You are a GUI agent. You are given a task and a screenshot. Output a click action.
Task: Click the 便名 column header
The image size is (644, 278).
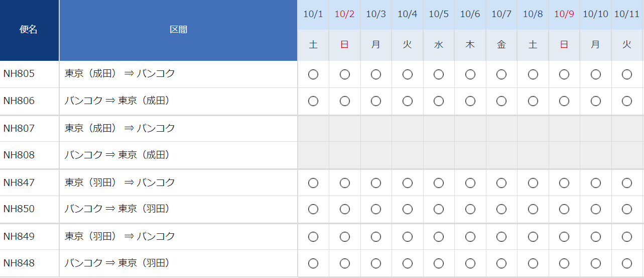(29, 30)
